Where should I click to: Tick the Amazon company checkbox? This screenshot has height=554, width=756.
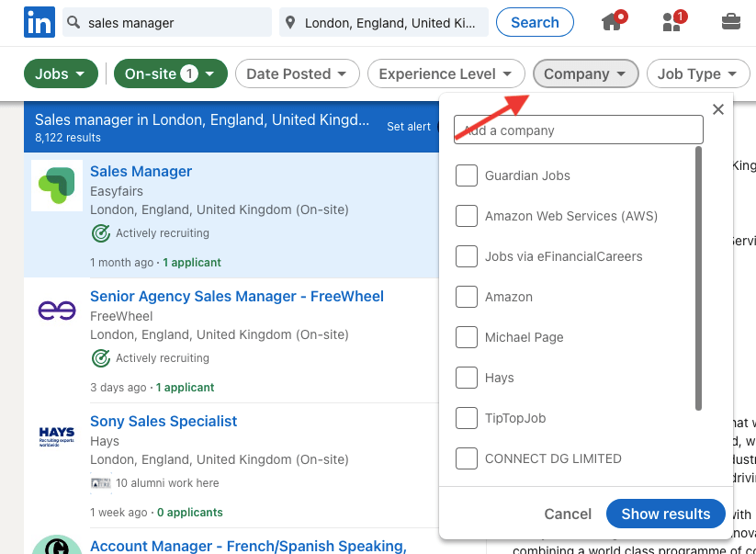point(467,297)
